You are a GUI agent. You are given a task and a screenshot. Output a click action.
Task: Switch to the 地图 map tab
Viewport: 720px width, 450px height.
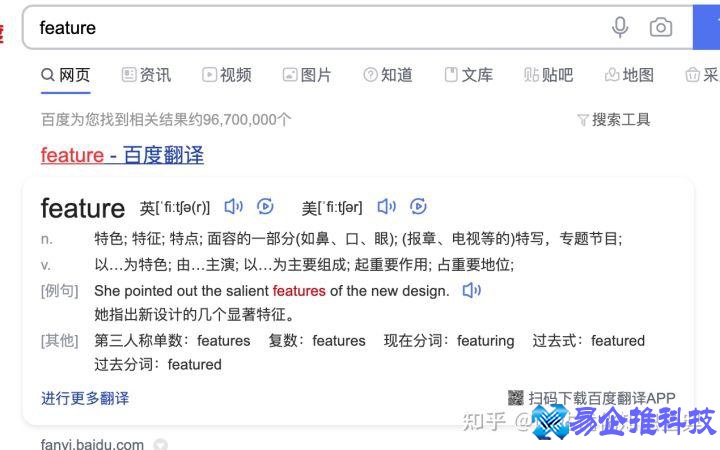click(x=629, y=75)
